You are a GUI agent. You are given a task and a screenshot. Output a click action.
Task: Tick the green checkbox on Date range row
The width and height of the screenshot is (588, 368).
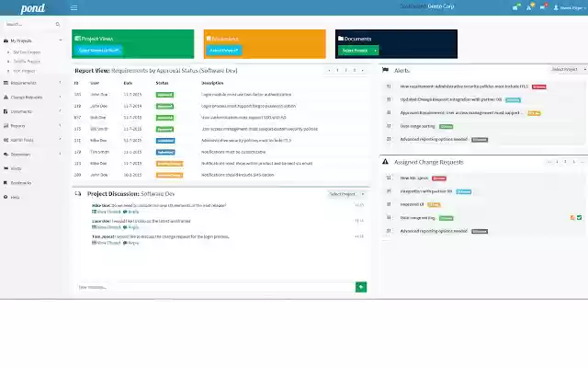580,217
